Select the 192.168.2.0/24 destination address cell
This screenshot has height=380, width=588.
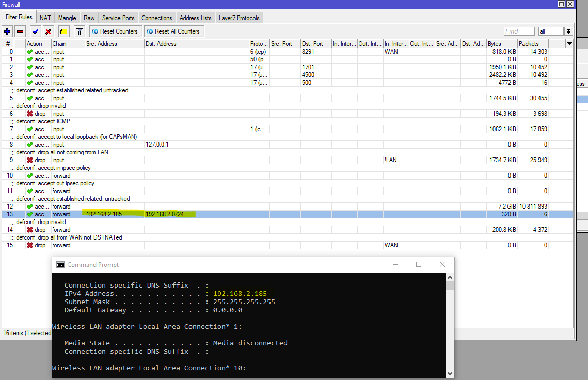197,214
